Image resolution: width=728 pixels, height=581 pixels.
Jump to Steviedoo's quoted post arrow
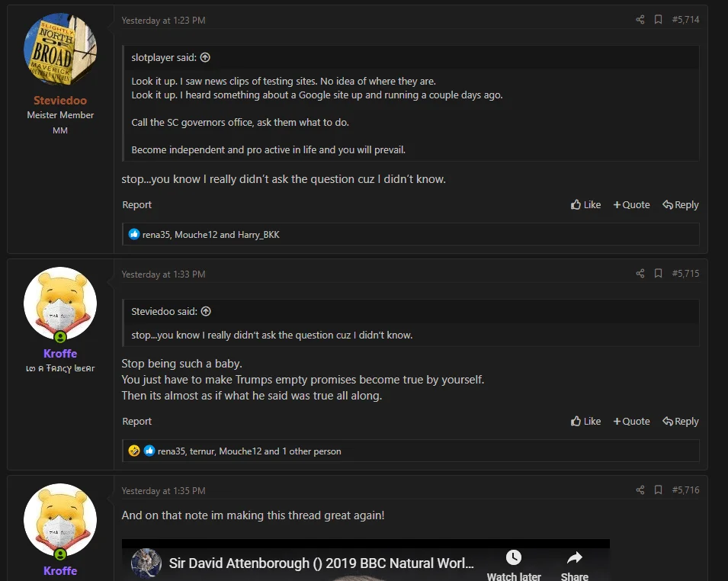click(206, 312)
